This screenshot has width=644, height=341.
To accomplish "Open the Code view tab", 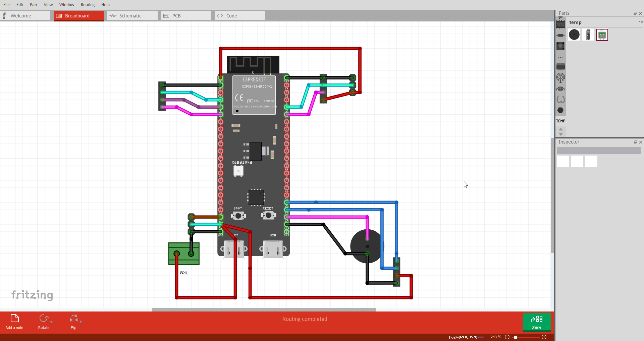I will [x=240, y=16].
